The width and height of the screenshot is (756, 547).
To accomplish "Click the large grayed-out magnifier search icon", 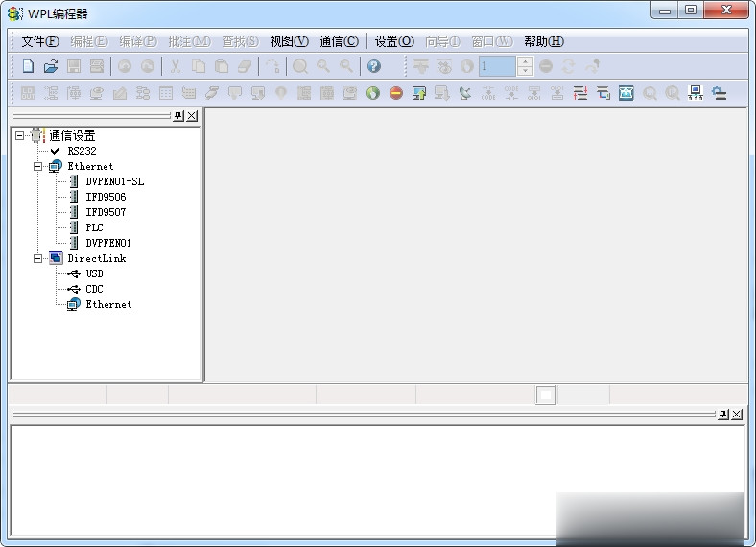I will click(300, 66).
